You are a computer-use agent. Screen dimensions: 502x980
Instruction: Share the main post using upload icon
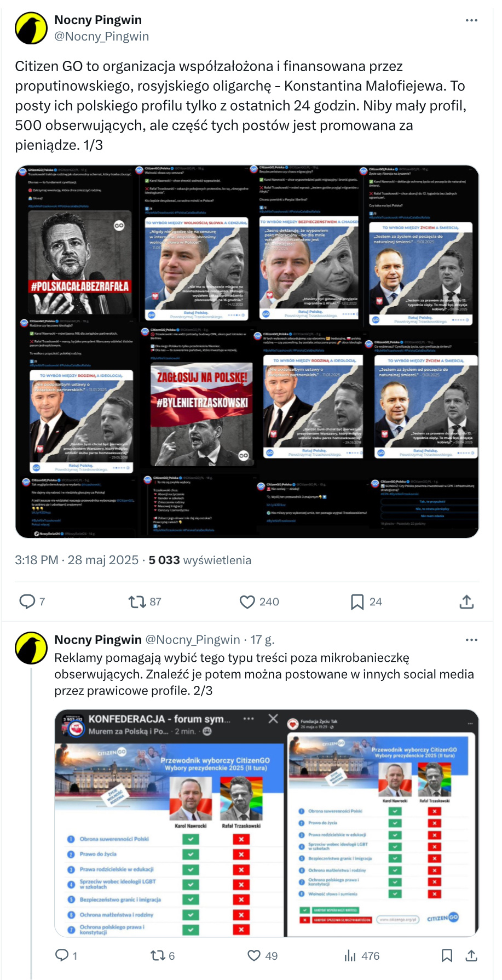coord(466,602)
